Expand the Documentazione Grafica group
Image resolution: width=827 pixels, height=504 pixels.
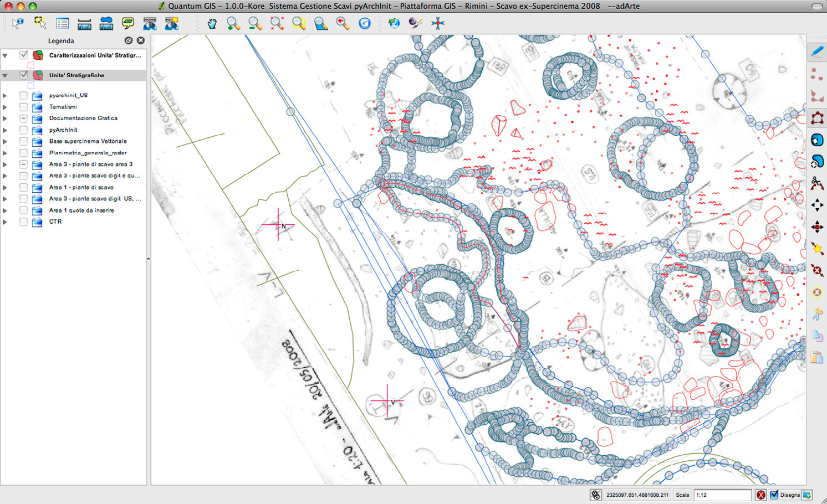(5, 118)
